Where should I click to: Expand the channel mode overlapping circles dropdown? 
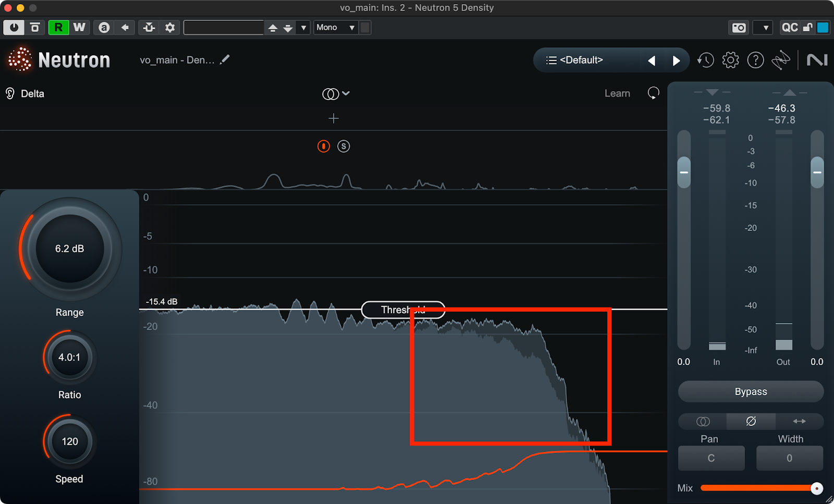pos(336,94)
